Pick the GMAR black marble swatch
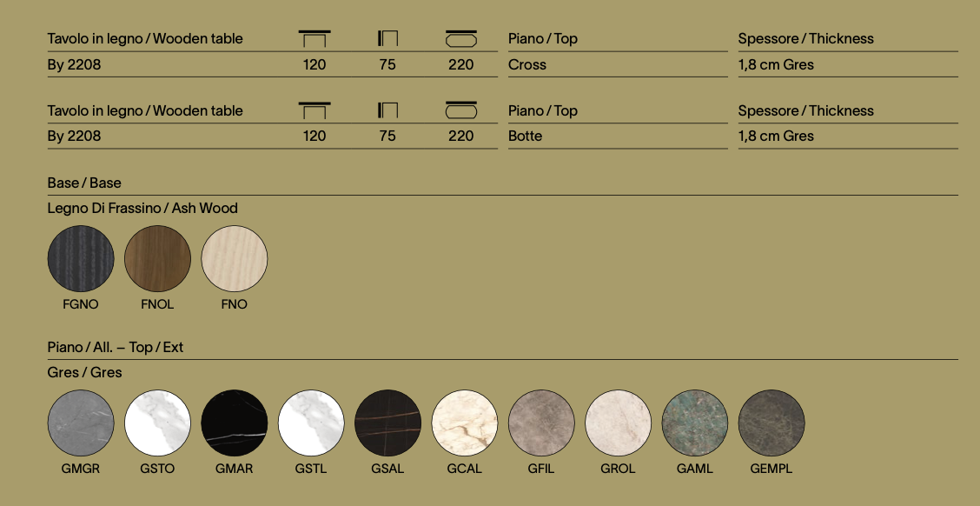This screenshot has width=980, height=506. tap(235, 423)
